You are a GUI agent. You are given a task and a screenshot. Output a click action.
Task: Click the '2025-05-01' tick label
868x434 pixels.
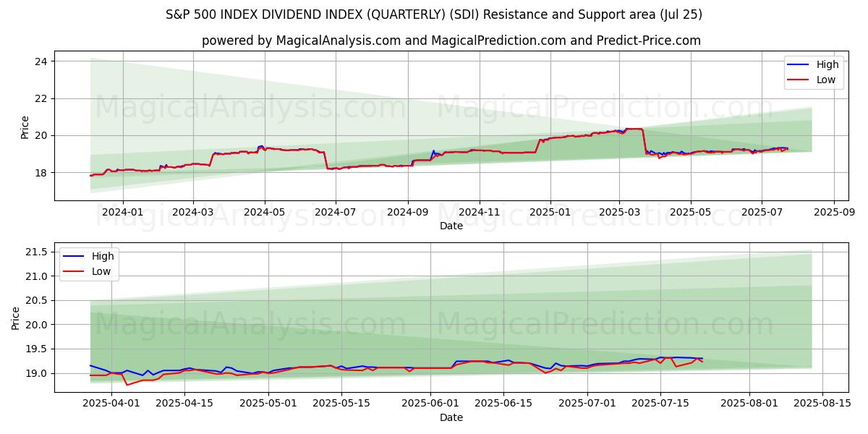tap(268, 404)
